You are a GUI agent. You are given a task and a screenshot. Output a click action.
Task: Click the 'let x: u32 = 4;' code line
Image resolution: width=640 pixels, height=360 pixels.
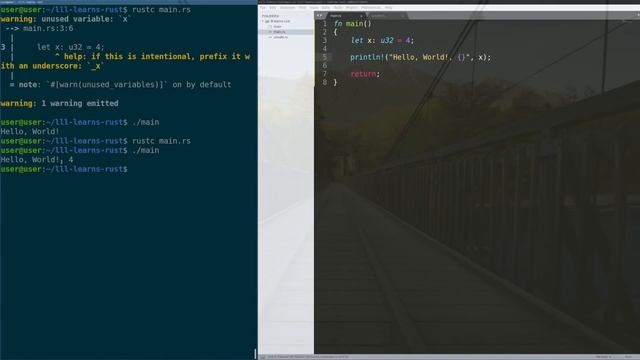tap(382, 40)
